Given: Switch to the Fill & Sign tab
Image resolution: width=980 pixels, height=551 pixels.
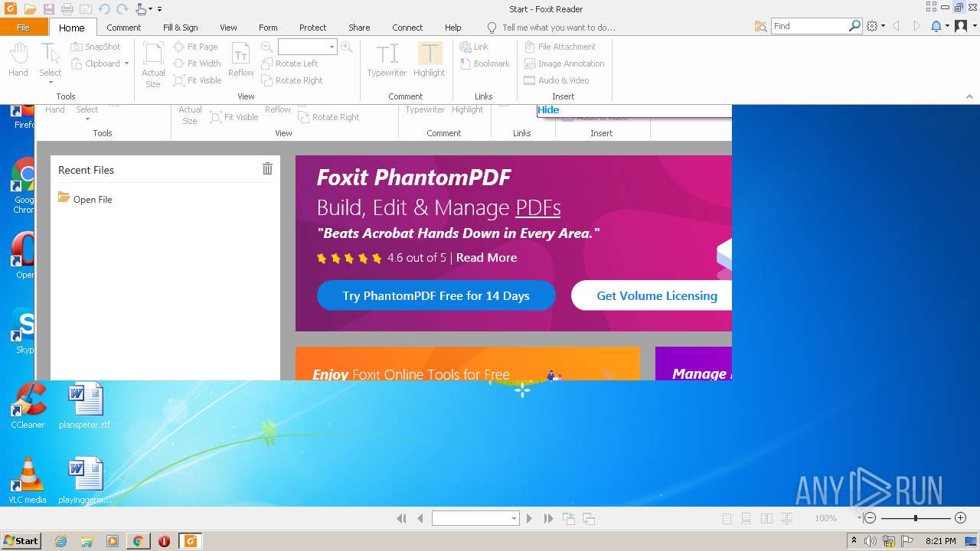Looking at the screenshot, I should (180, 27).
